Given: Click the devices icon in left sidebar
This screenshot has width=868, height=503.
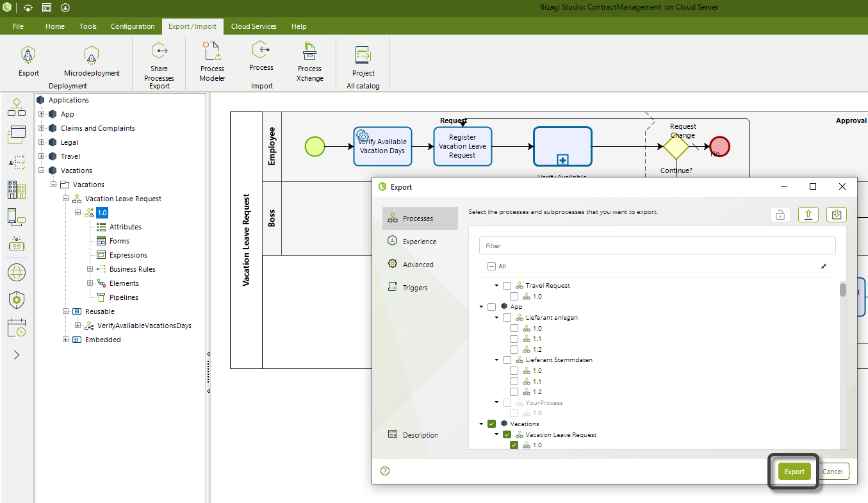Looking at the screenshot, I should (x=17, y=217).
